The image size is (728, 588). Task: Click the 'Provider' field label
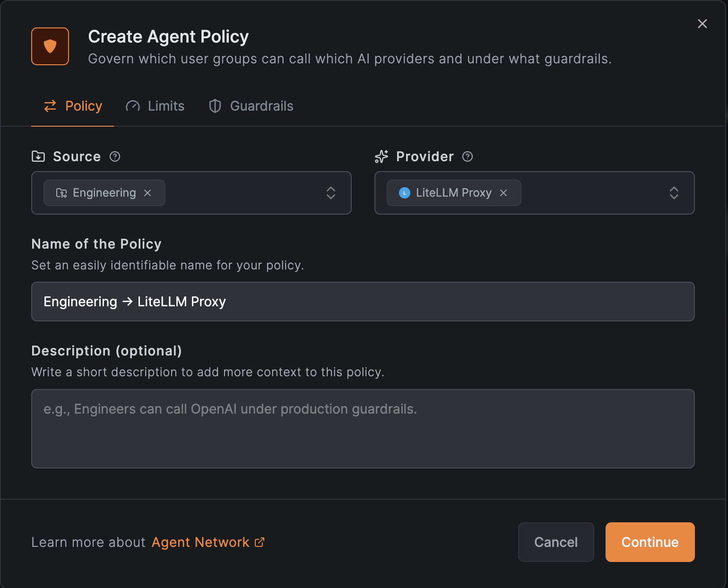[425, 156]
